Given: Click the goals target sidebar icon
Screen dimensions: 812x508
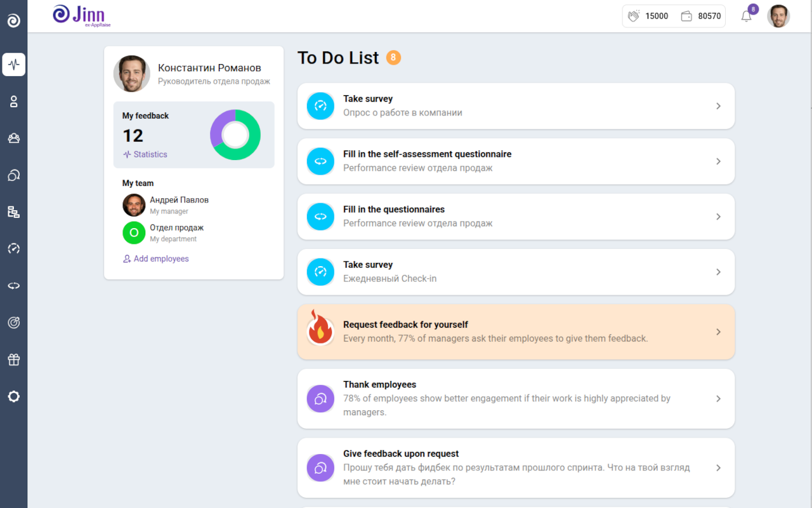Looking at the screenshot, I should tap(14, 323).
